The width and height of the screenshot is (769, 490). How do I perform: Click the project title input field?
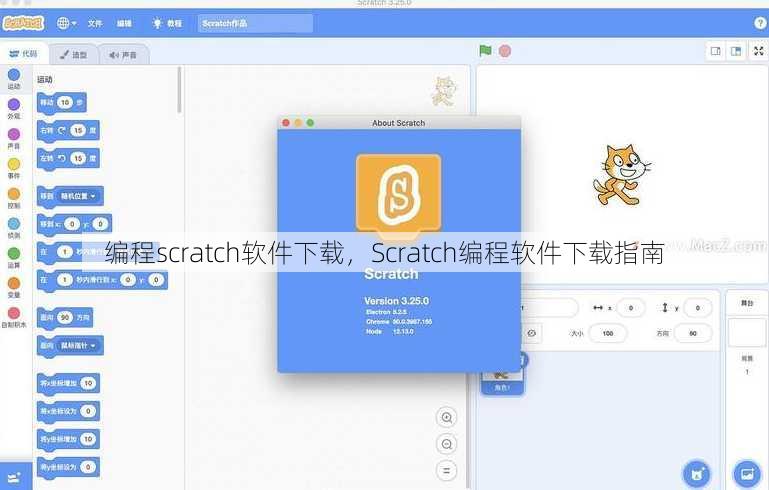click(255, 23)
